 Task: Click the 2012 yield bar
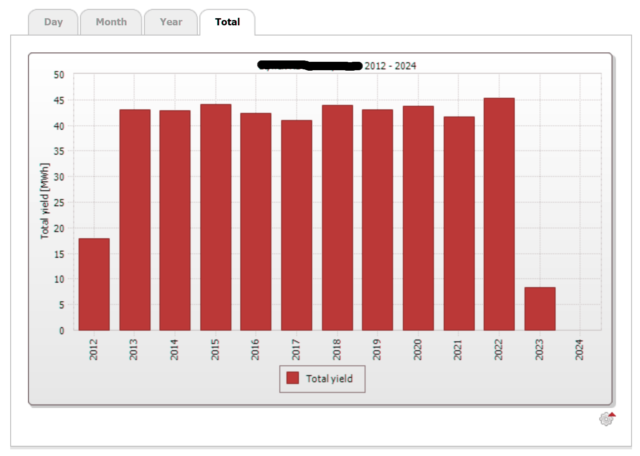[x=94, y=285]
